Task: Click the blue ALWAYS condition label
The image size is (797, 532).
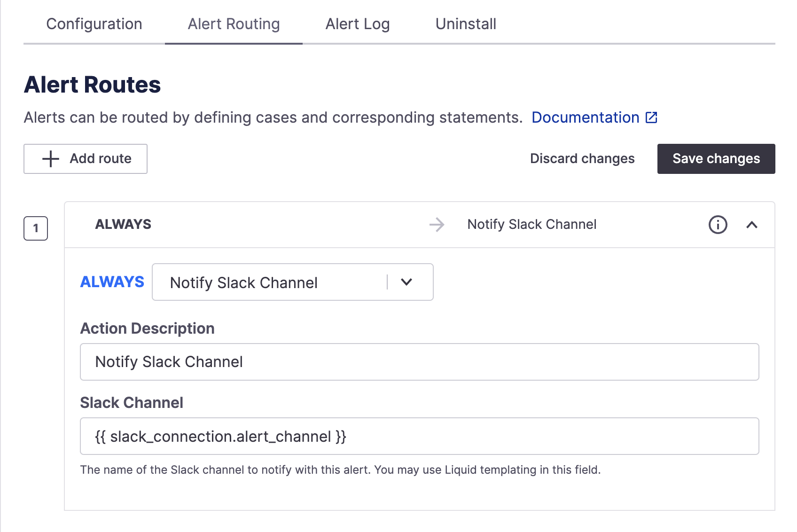Action: click(x=112, y=282)
